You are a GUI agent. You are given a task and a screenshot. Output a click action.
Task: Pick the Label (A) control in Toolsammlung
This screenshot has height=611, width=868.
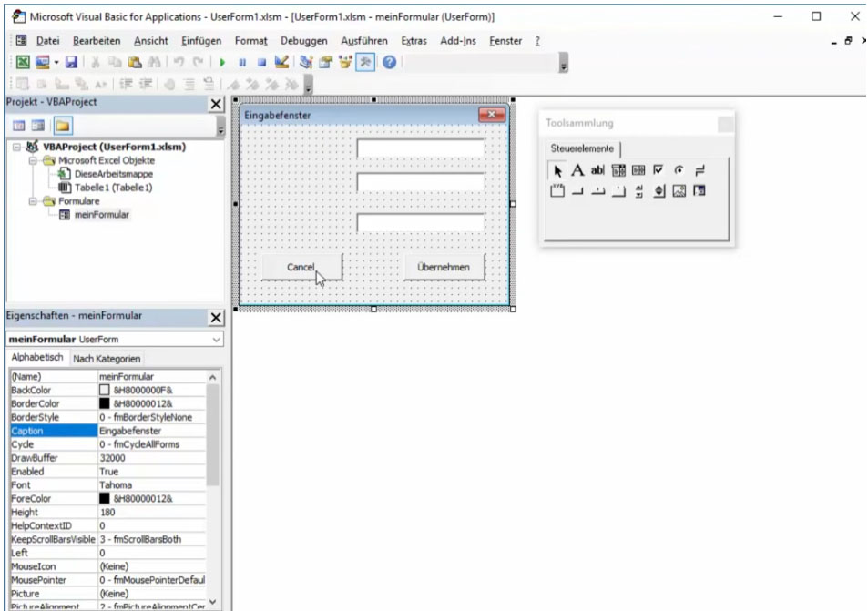tap(577, 170)
